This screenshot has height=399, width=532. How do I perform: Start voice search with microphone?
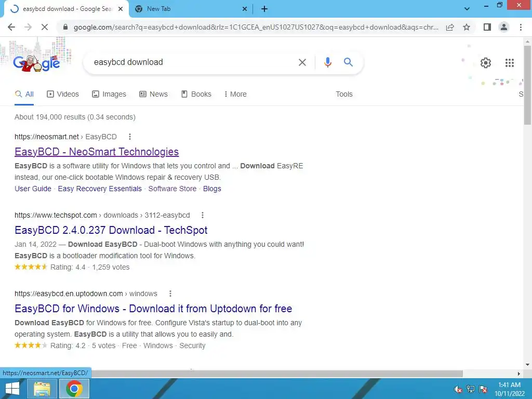[x=327, y=62]
